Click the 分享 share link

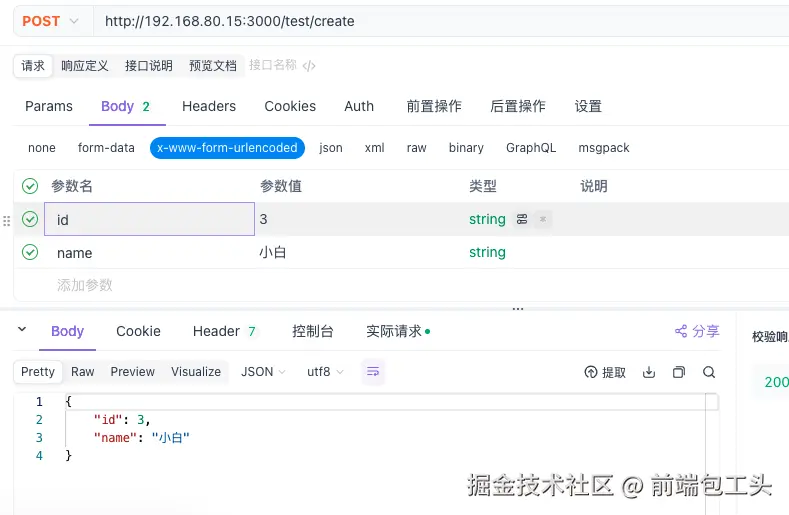coord(697,331)
